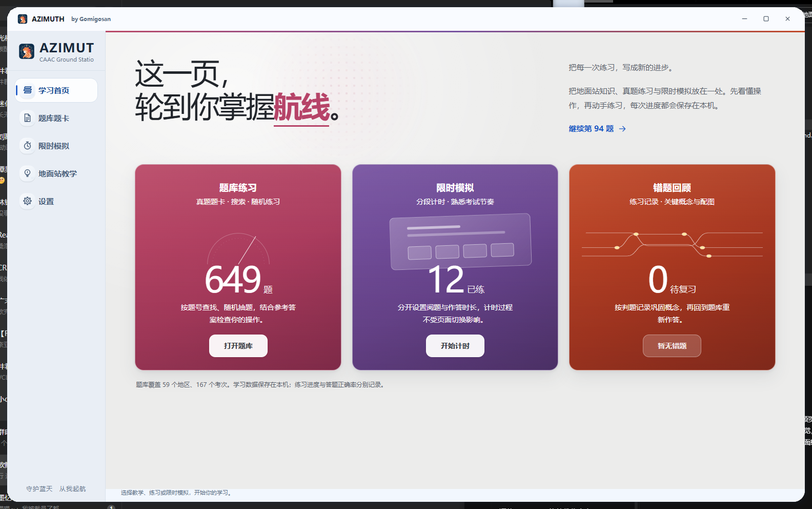Click the status bar text 选择教学、练习或限时模拟

pos(177,493)
